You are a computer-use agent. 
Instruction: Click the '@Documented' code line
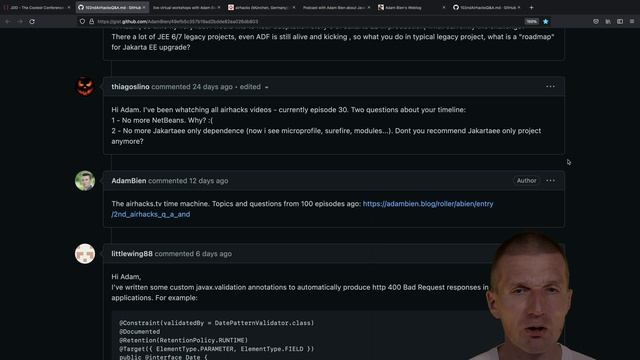pyautogui.click(x=140, y=332)
